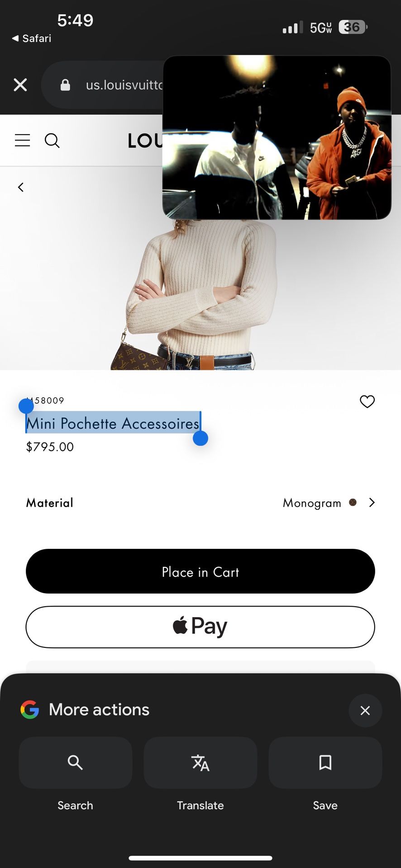The height and width of the screenshot is (868, 401).
Task: Select the Monogram color swatch dot
Action: pyautogui.click(x=353, y=502)
